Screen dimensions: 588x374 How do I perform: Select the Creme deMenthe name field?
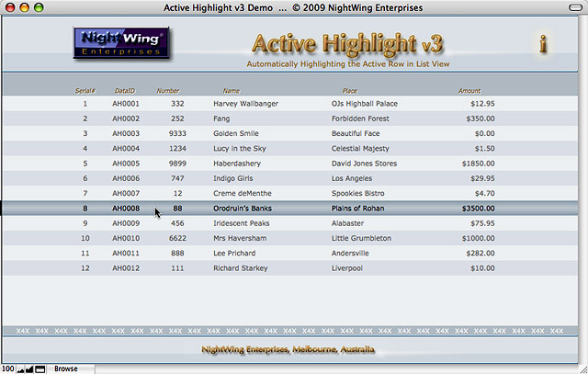(243, 194)
